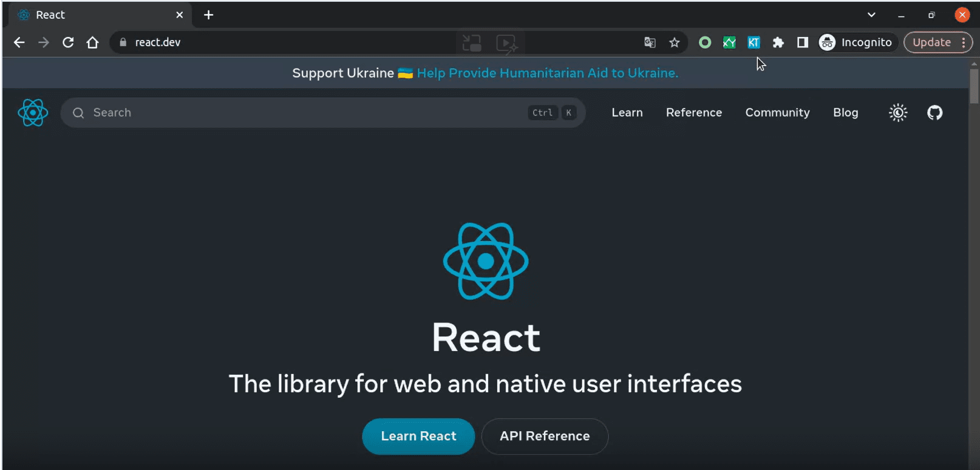Close the React tab
Viewport: 980px width, 470px height.
[x=180, y=15]
